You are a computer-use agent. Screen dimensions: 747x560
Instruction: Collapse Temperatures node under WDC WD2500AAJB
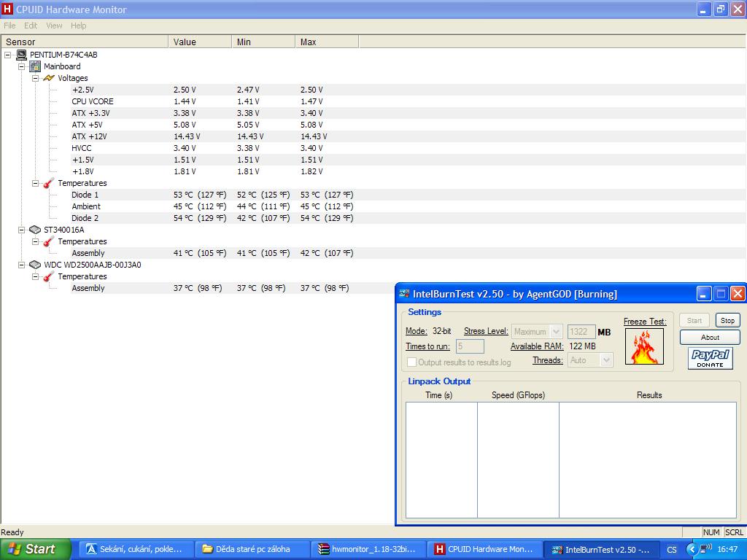pyautogui.click(x=35, y=276)
